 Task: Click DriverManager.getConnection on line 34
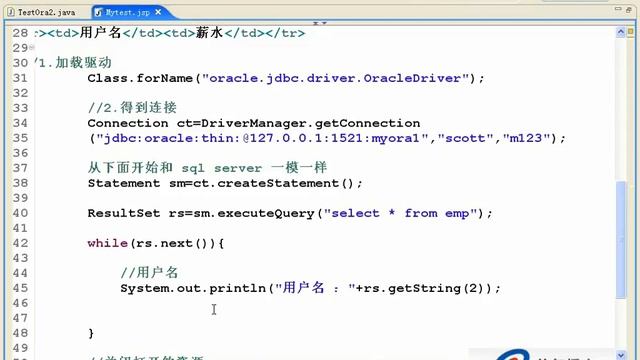click(x=311, y=123)
